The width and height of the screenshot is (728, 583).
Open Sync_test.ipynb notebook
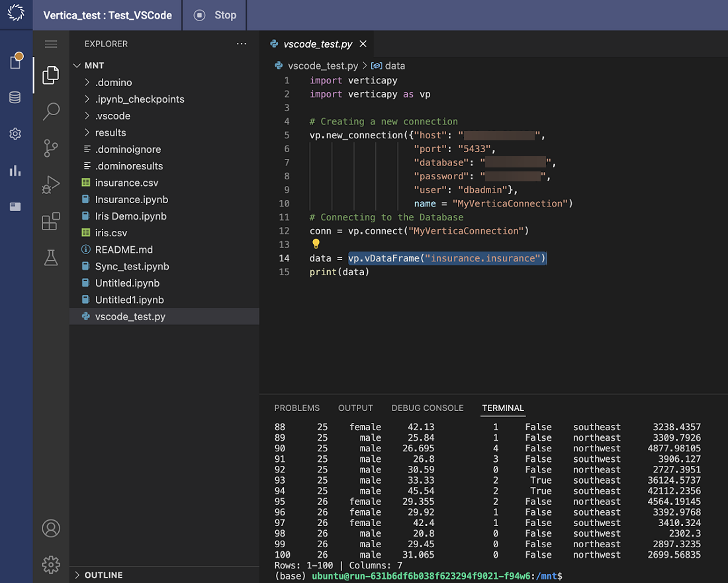click(x=132, y=266)
